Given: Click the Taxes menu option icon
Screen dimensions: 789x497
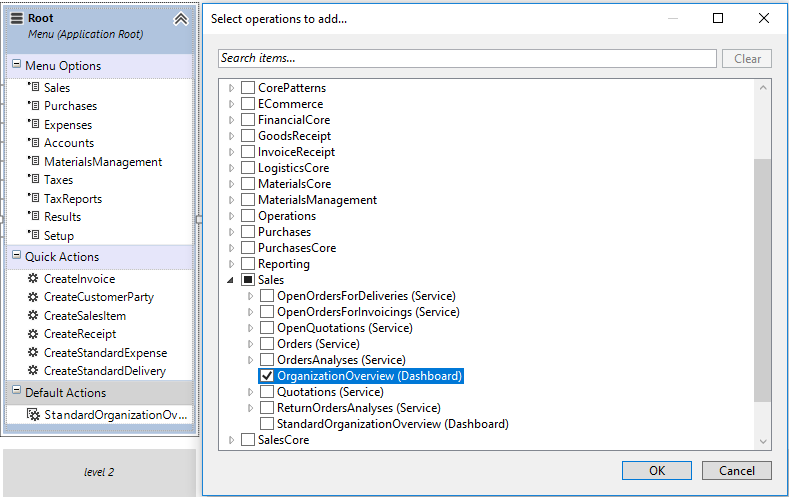Looking at the screenshot, I should (x=34, y=179).
